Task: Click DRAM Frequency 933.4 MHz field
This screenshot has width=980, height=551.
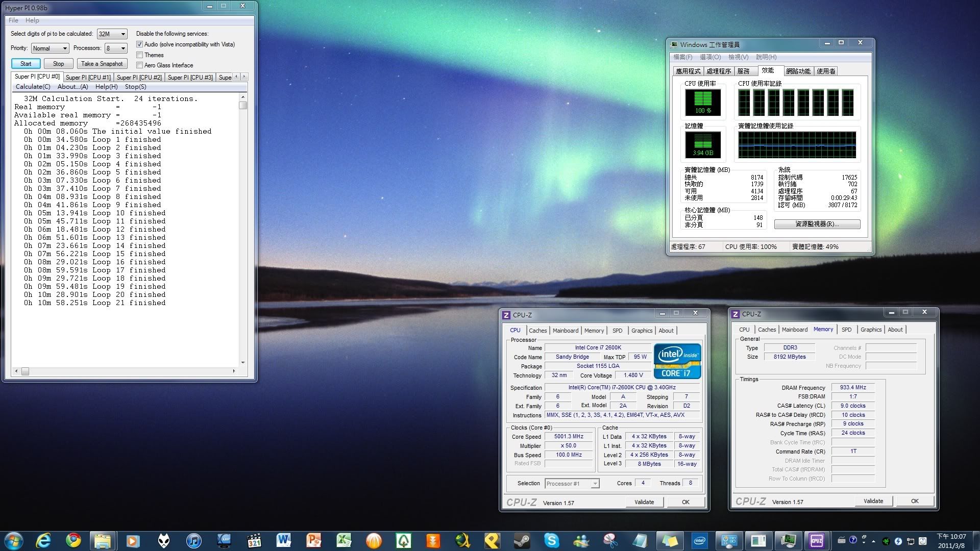Action: point(853,388)
